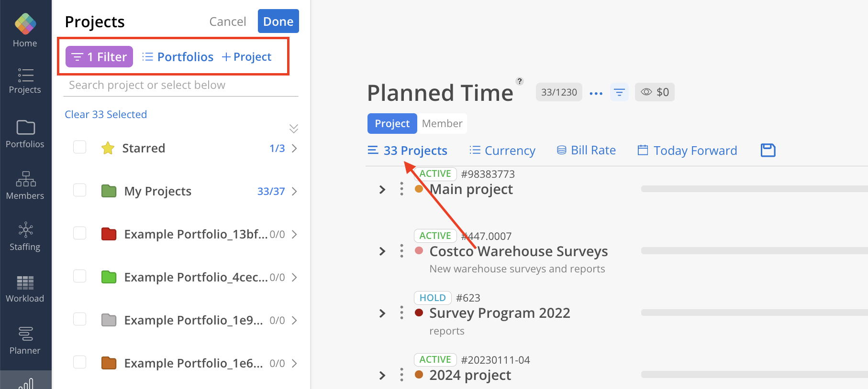Open the My Projects folder chevron
The width and height of the screenshot is (868, 389).
(294, 192)
